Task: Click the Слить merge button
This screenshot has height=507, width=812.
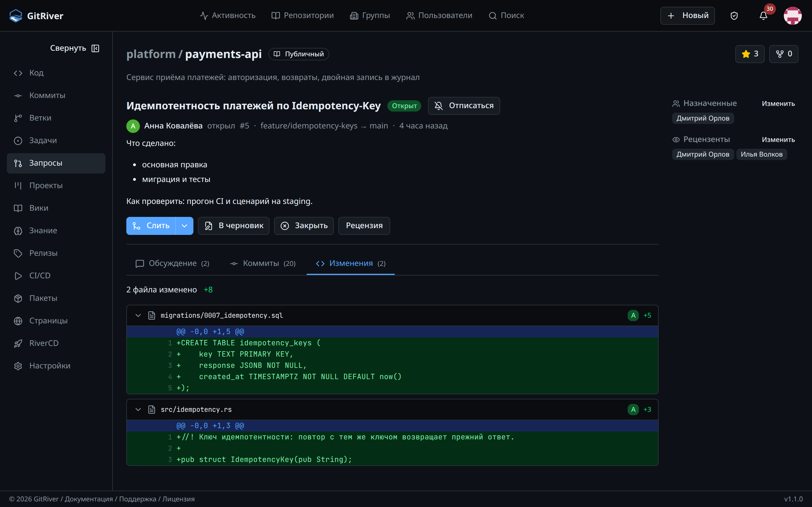Action: [x=151, y=226]
